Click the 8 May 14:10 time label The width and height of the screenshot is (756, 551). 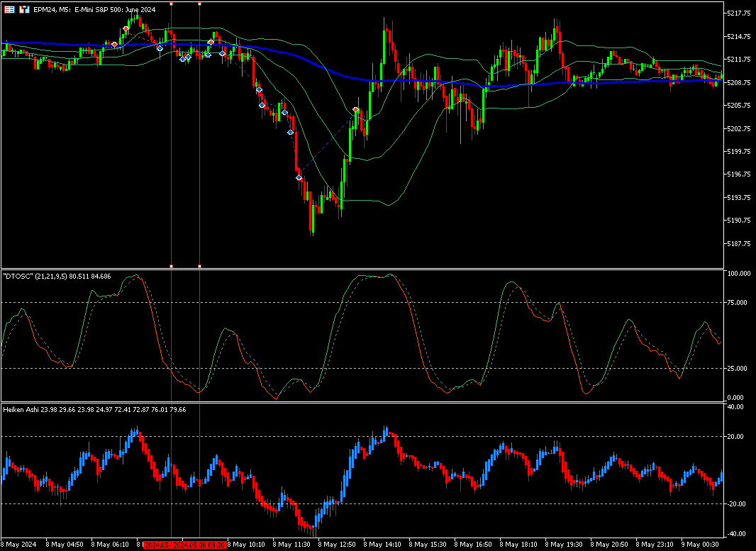coord(383,545)
